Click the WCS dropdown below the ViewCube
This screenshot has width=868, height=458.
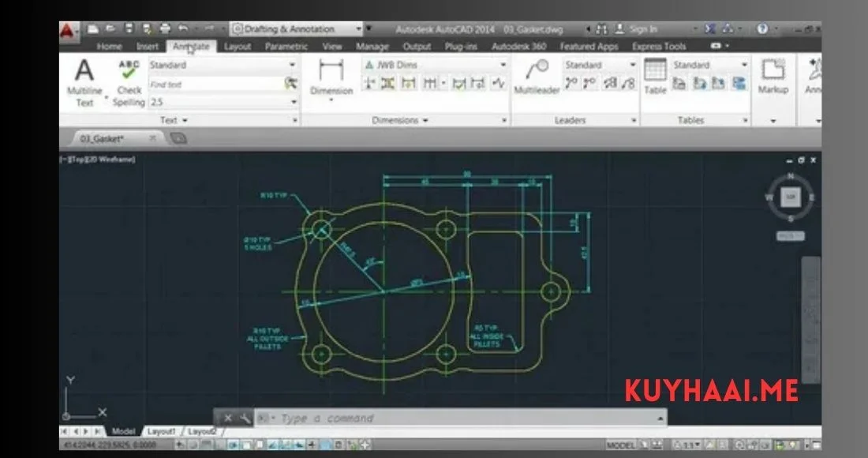(791, 236)
